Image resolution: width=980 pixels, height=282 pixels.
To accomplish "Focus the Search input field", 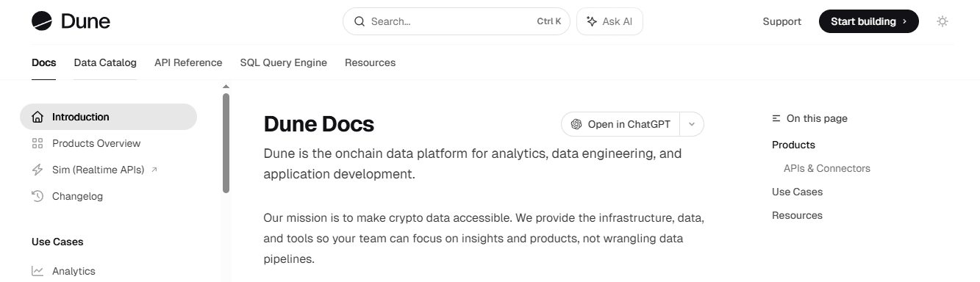I will point(457,21).
